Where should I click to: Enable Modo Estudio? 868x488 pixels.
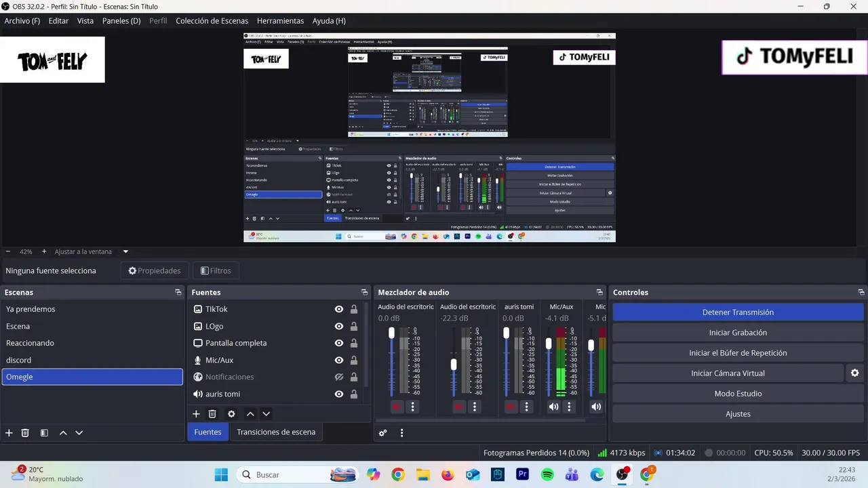click(738, 394)
